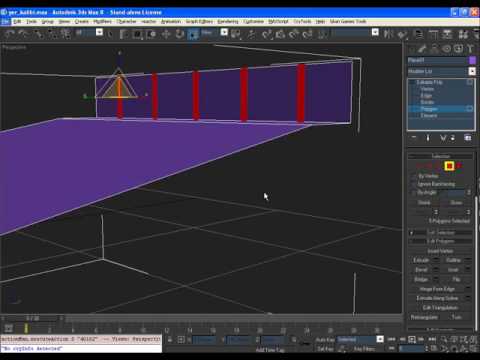Click Show End Result toggle below the stack
The image size is (480, 360).
click(428, 138)
